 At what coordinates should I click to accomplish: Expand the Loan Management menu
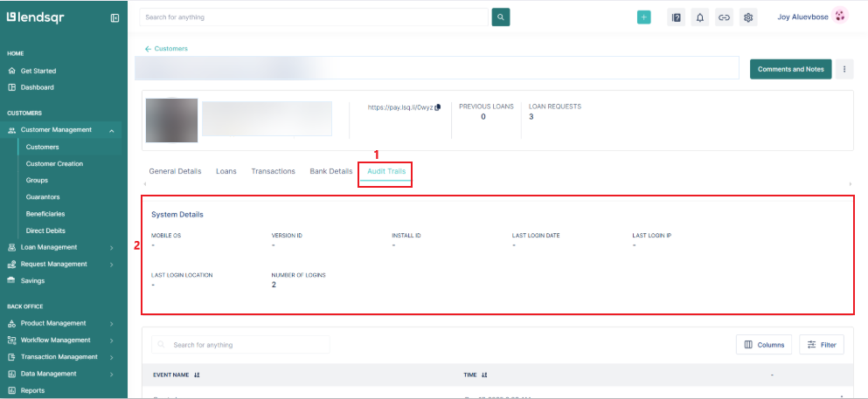pos(112,247)
